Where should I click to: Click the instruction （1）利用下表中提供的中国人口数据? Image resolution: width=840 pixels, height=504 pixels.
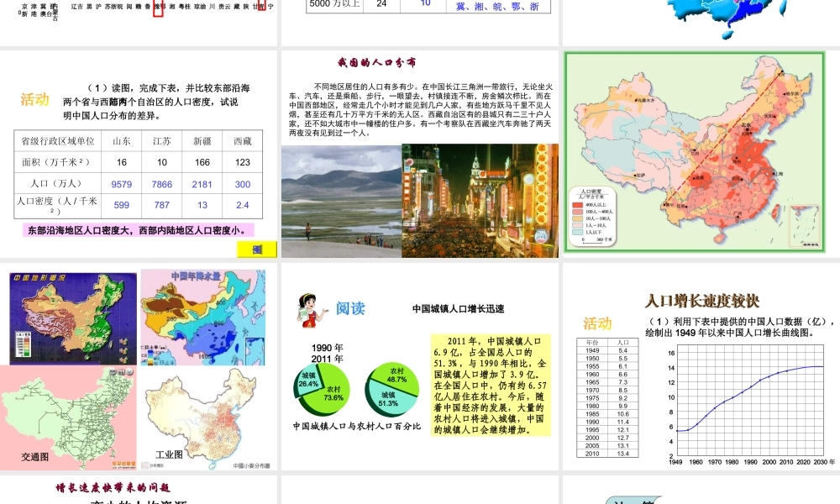point(740,327)
